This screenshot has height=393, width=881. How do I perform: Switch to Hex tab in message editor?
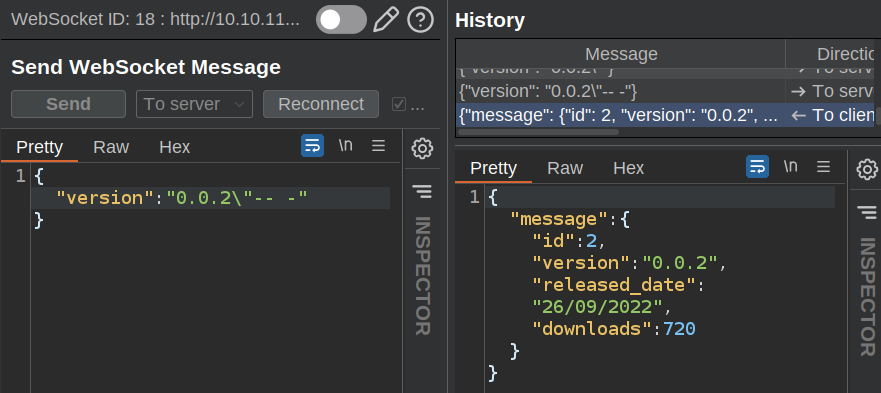coord(175,147)
